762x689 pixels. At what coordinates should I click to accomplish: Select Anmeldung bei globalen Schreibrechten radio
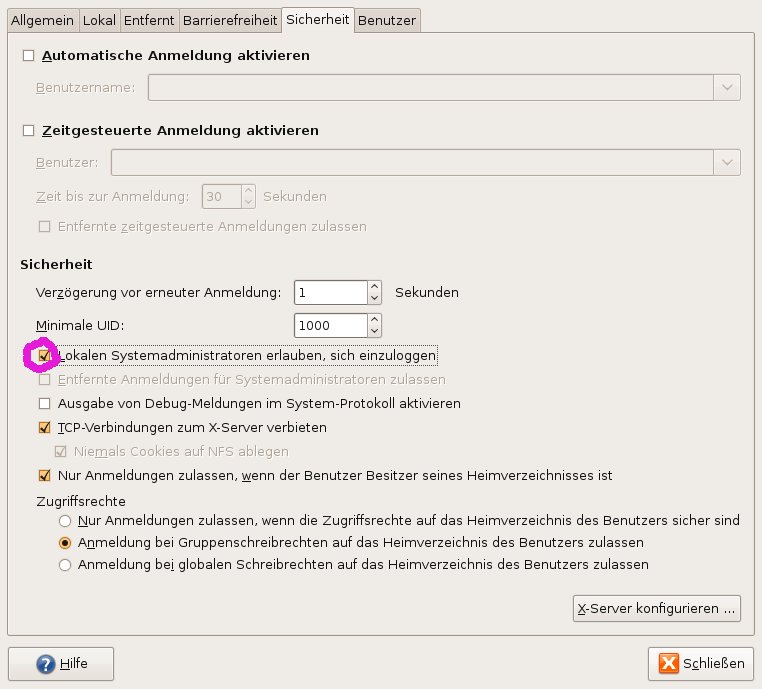[x=66, y=565]
